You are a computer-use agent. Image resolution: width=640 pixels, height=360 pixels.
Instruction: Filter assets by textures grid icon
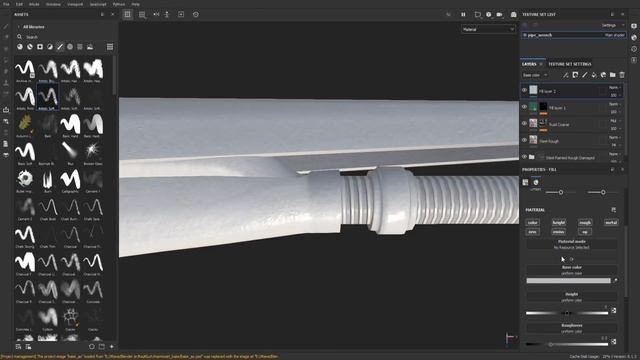point(80,47)
